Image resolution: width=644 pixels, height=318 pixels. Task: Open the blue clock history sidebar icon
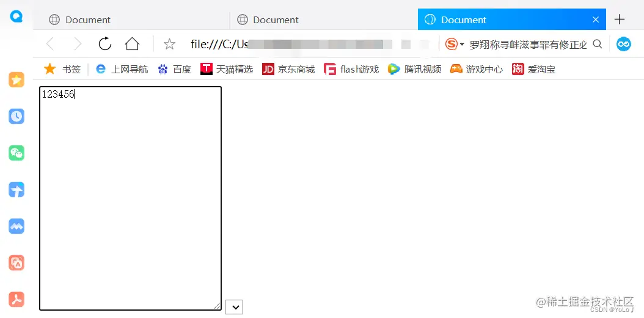[x=16, y=116]
